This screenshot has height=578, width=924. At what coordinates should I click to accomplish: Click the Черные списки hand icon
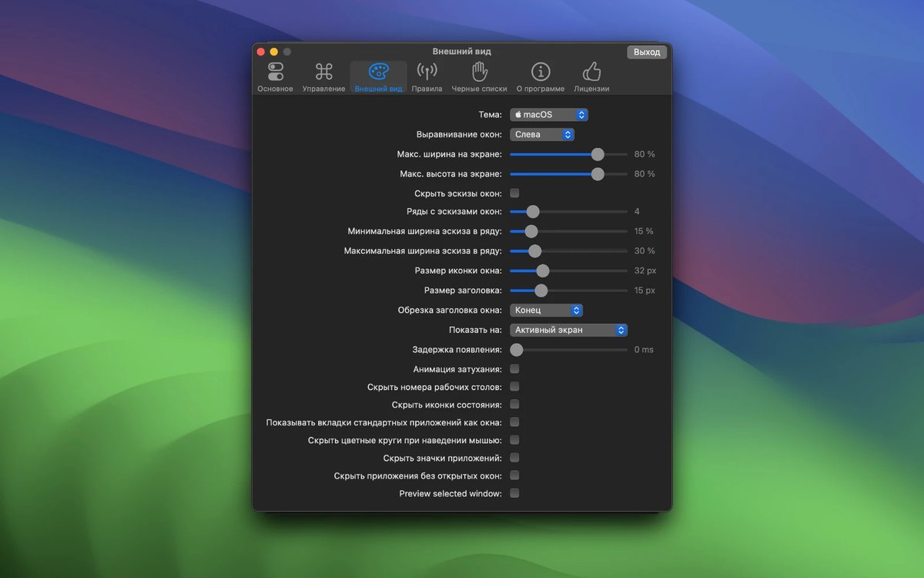(479, 72)
